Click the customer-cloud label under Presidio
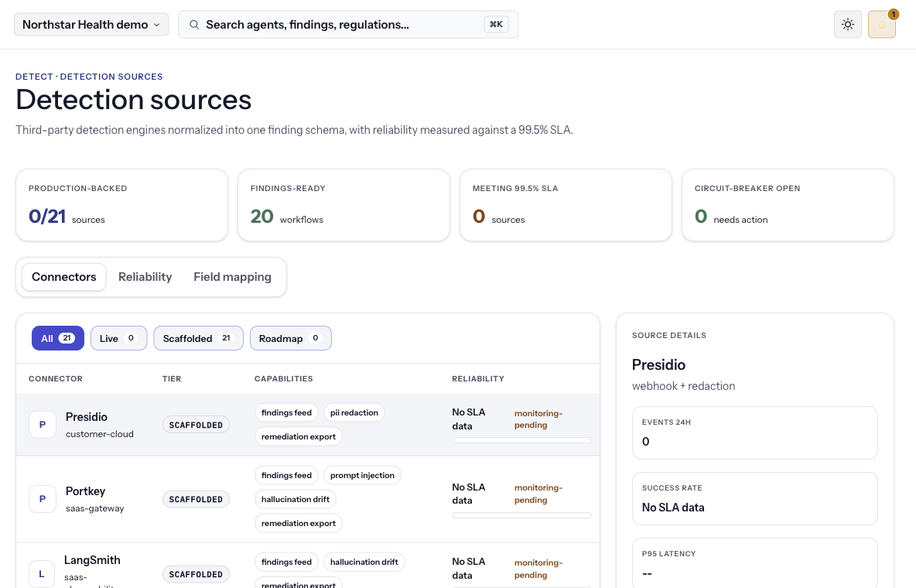The width and height of the screenshot is (916, 588). 99,434
